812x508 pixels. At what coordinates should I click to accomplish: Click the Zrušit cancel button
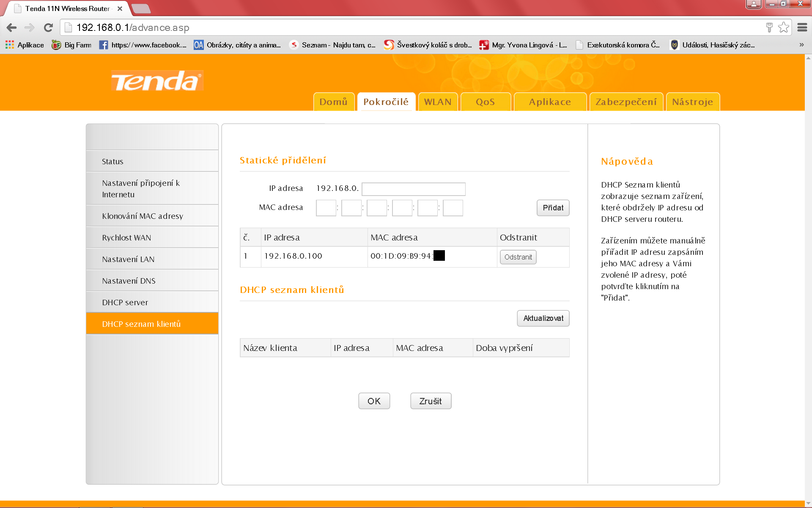tap(431, 401)
